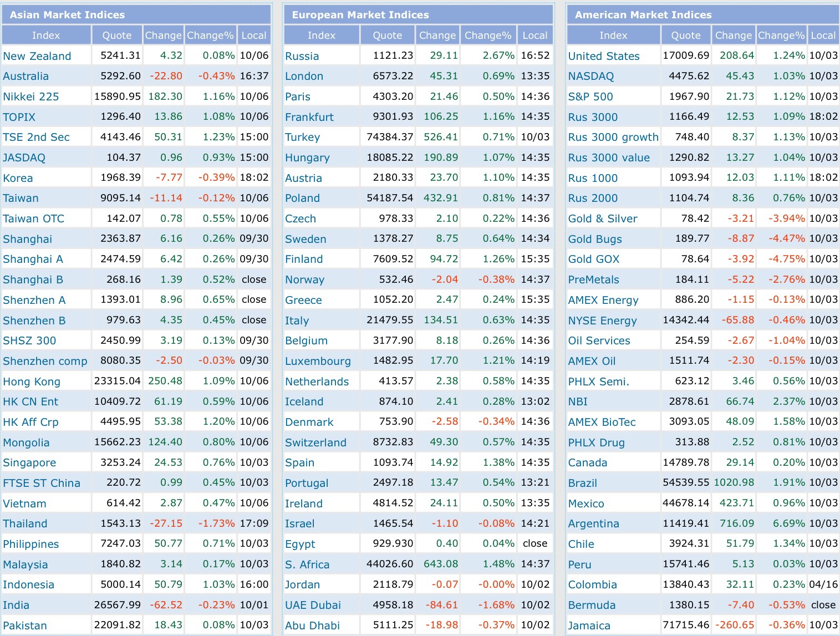Open the Hungary index link
Viewport: 840px width, 636px height.
point(307,157)
